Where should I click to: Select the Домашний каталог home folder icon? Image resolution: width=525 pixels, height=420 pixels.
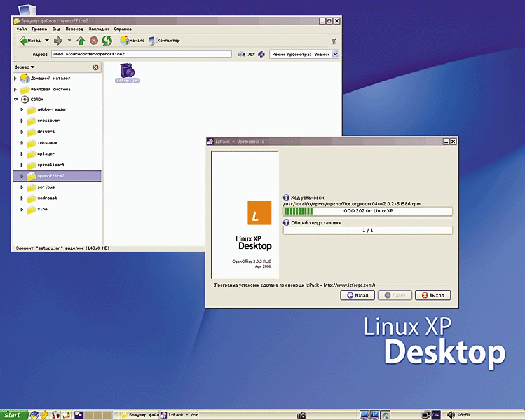(25, 79)
